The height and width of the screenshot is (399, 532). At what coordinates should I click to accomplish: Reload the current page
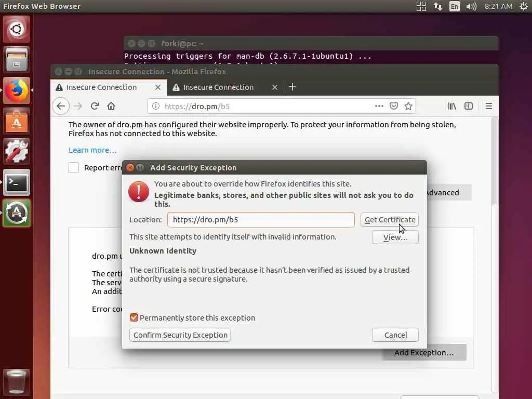click(x=95, y=106)
